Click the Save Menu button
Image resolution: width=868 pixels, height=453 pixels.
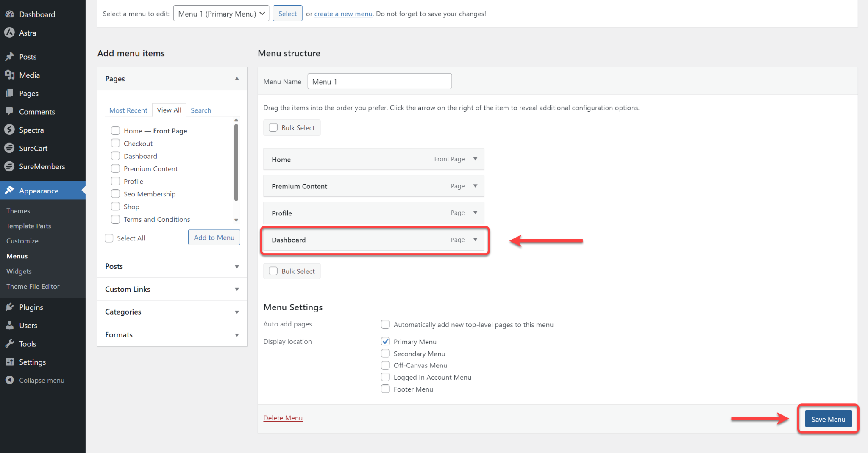(828, 419)
